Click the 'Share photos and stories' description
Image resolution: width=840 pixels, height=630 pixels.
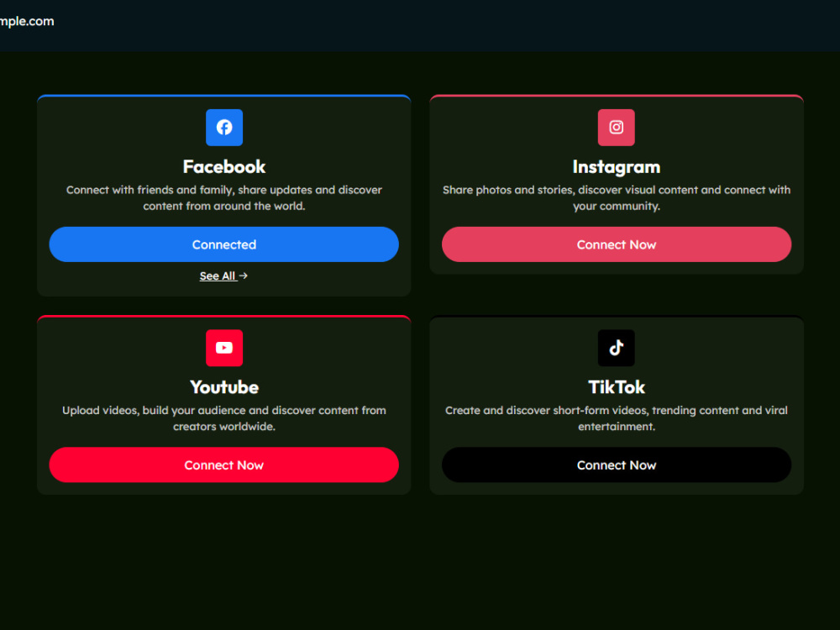coord(616,197)
